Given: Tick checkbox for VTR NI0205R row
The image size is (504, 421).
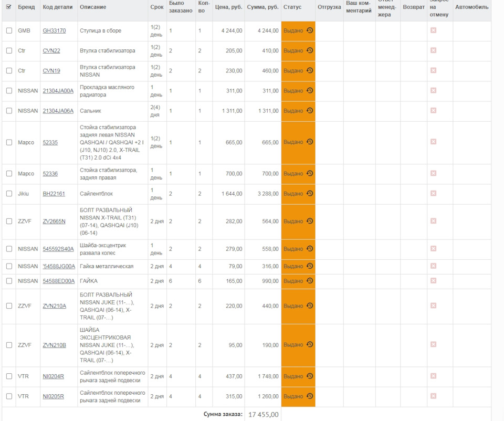Looking at the screenshot, I should click(9, 396).
